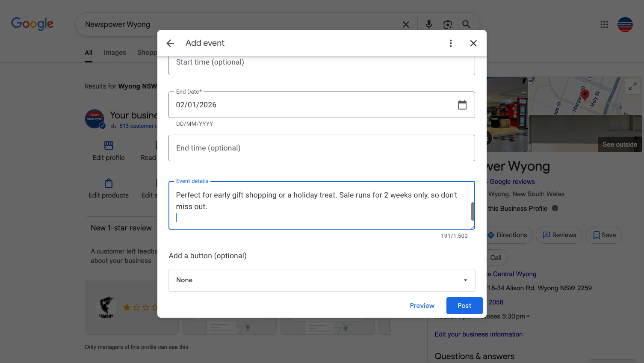
Task: Click the End time (optional) field
Action: click(322, 148)
